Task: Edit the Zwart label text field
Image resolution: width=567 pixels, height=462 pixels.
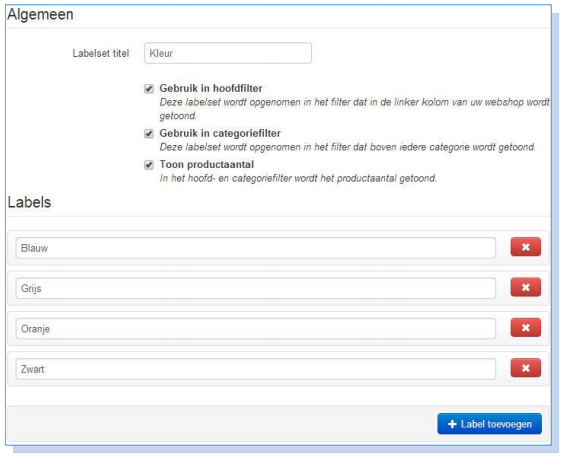Action: 255,369
